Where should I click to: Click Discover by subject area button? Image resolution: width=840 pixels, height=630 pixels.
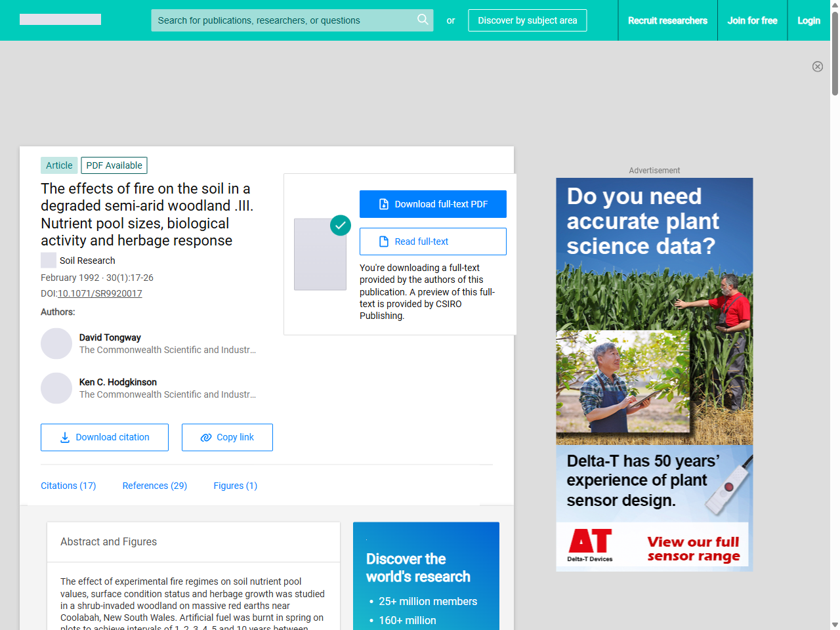(x=528, y=20)
